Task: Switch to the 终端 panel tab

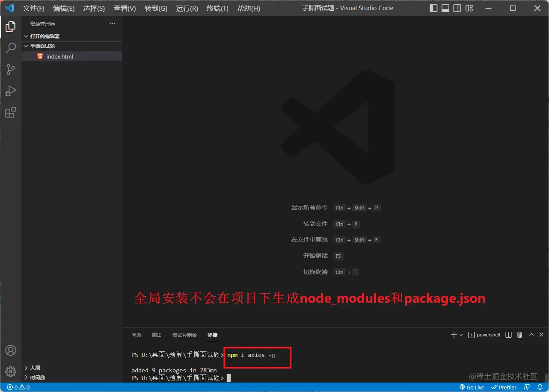Action: pyautogui.click(x=212, y=335)
